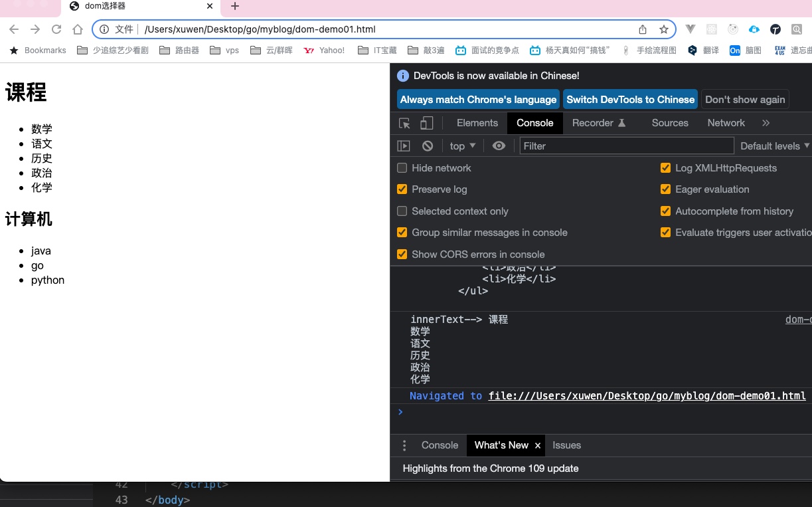Bookmark this page with the star icon
812x507 pixels.
pyautogui.click(x=664, y=29)
